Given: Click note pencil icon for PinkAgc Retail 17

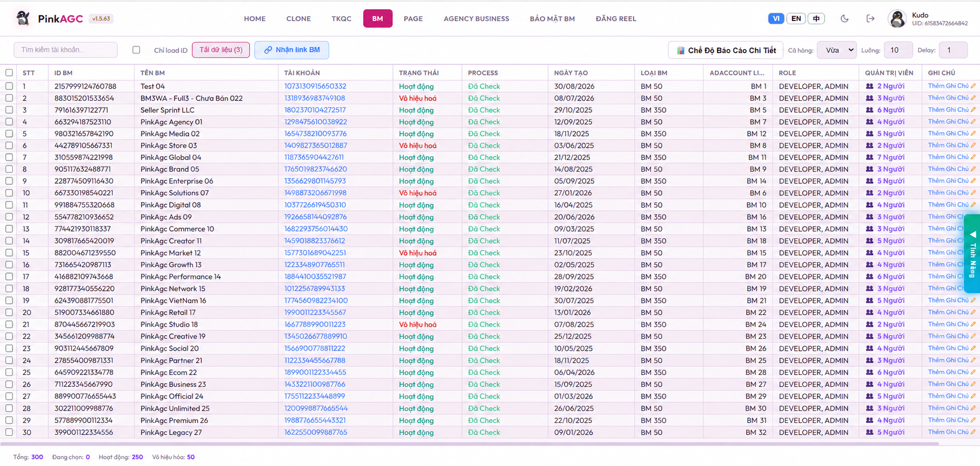Looking at the screenshot, I should pyautogui.click(x=973, y=312).
